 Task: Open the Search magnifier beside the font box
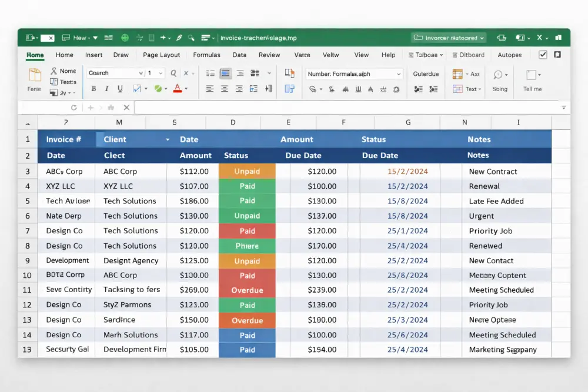(x=173, y=73)
